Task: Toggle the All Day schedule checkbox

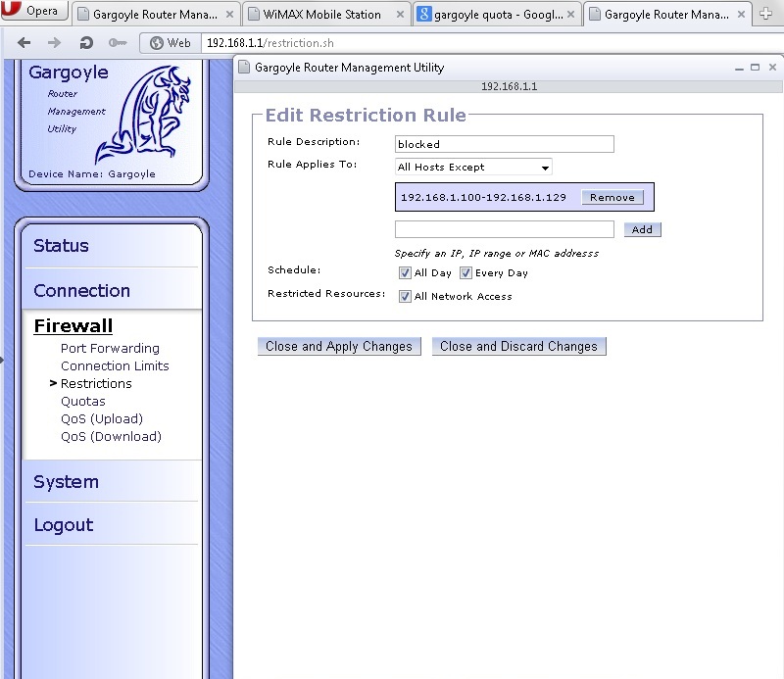Action: [x=405, y=273]
